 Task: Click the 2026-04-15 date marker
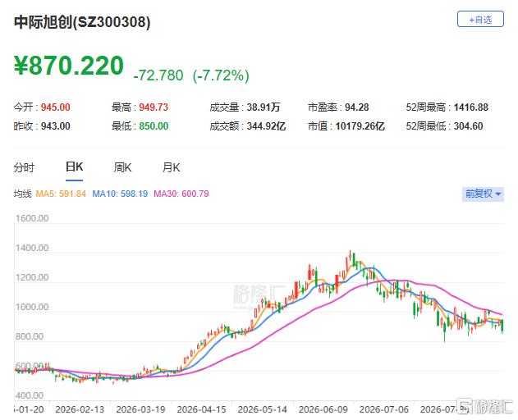201,409
